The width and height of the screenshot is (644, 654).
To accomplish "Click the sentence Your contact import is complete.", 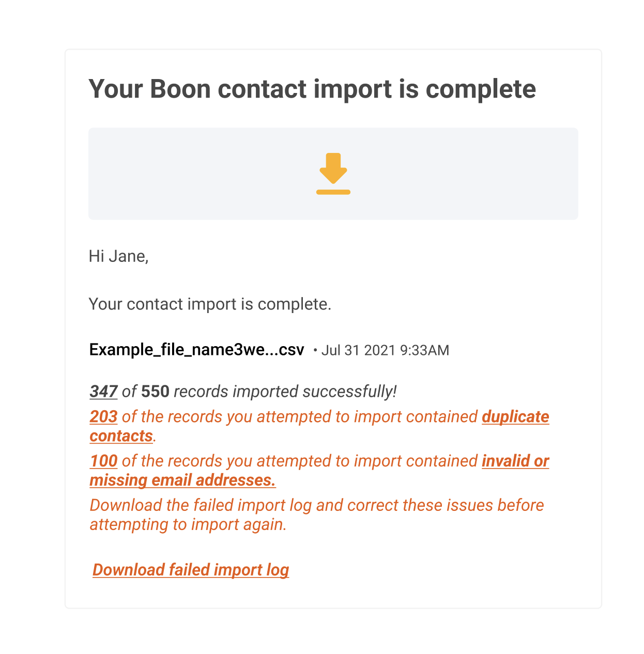I will [210, 304].
